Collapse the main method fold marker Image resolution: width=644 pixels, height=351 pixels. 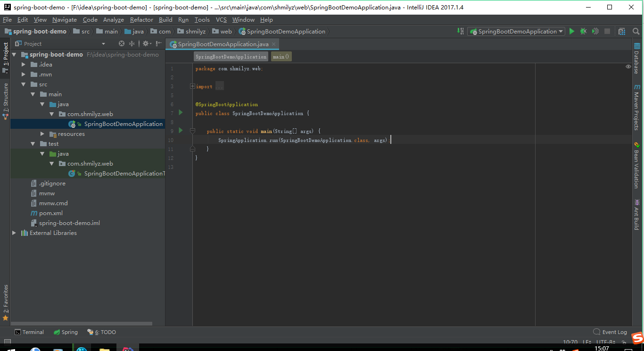(x=192, y=131)
